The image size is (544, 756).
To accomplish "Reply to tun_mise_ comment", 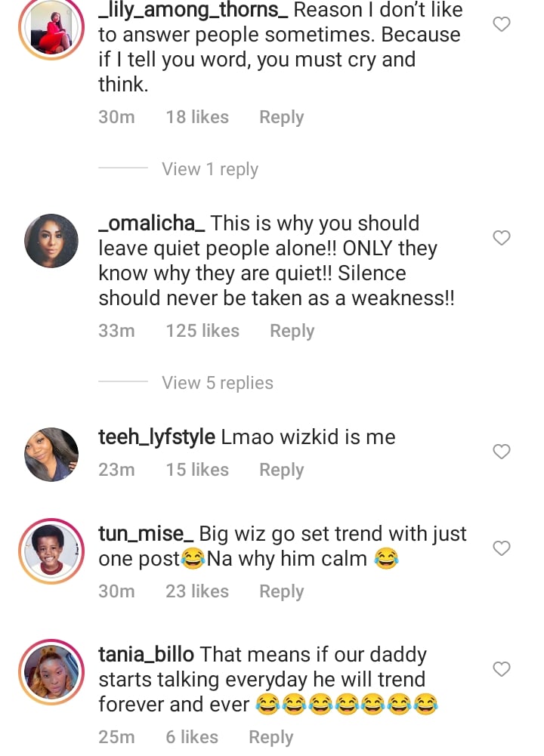I will pos(281,591).
